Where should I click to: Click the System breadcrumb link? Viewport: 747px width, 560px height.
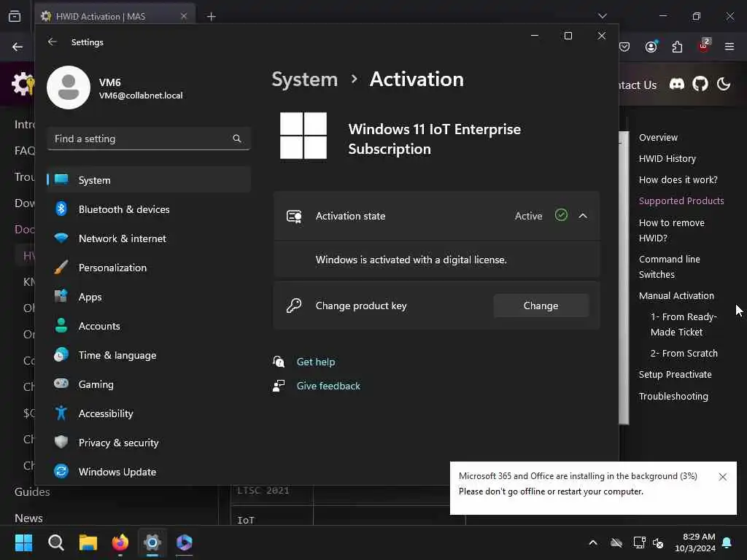point(304,79)
